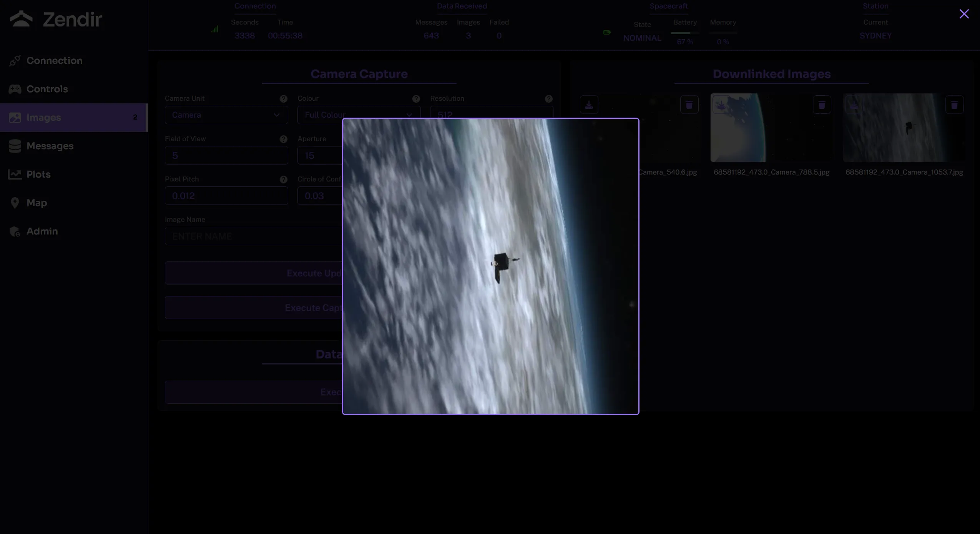Image resolution: width=980 pixels, height=534 pixels.
Task: Click the Execute Update button
Action: pyautogui.click(x=254, y=273)
